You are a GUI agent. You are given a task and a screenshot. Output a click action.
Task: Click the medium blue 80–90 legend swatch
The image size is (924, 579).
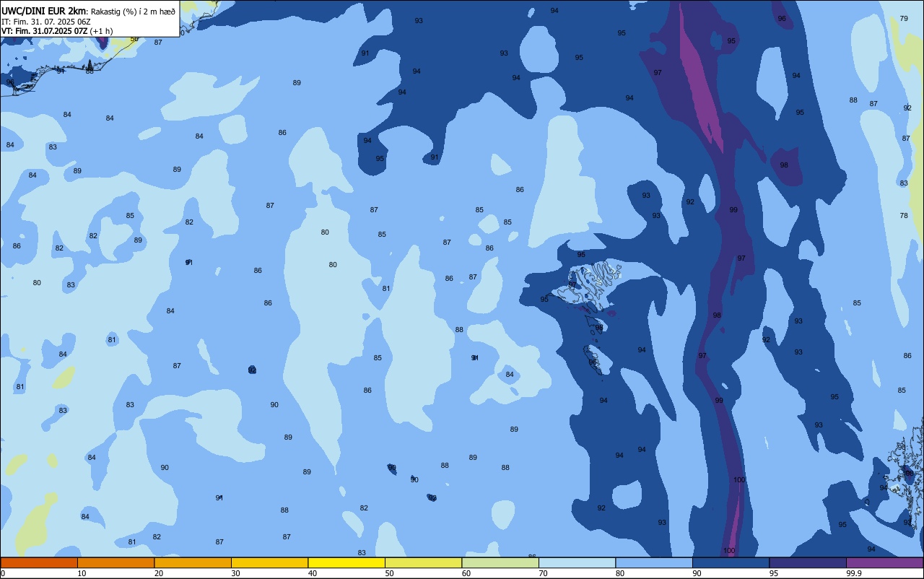(x=654, y=562)
